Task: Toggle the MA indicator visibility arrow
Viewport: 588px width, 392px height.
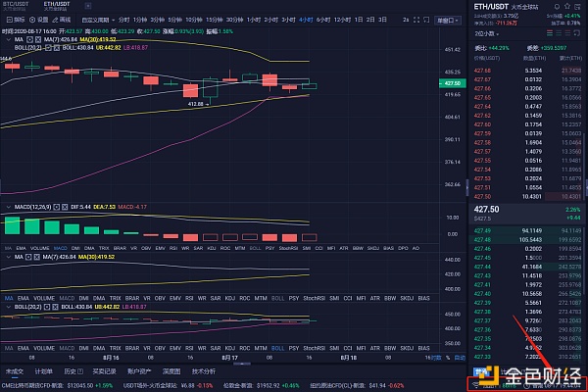Action: coord(8,39)
